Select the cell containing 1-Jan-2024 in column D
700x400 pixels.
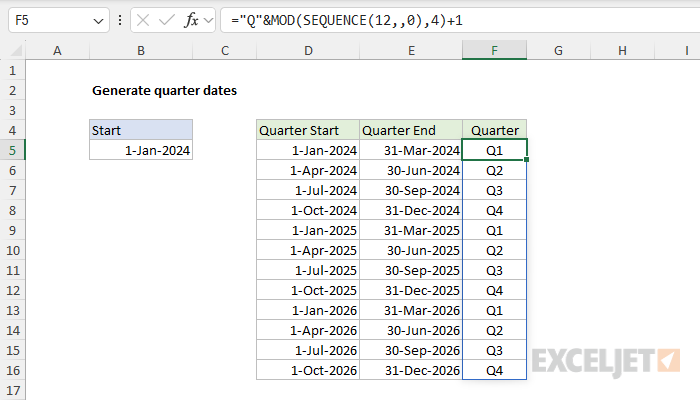308,150
